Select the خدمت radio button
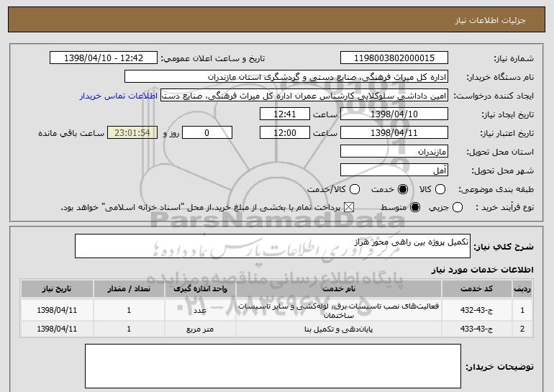The width and height of the screenshot is (554, 392). (402, 189)
